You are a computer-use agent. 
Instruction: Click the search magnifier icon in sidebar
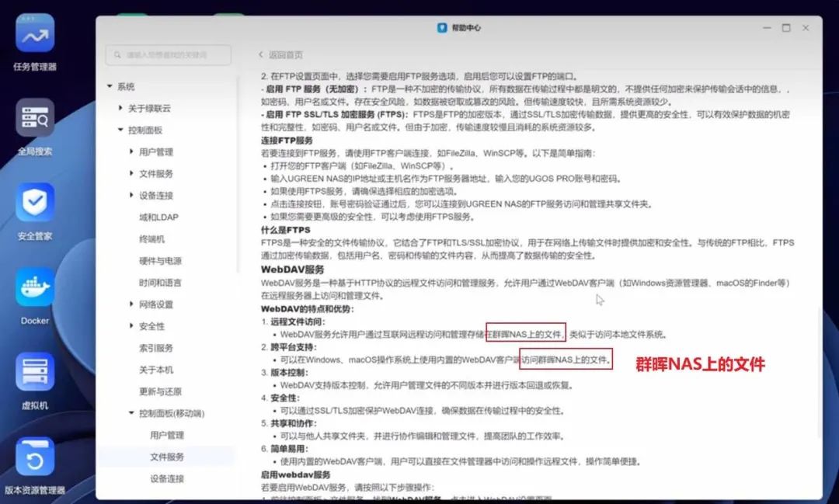click(x=117, y=55)
